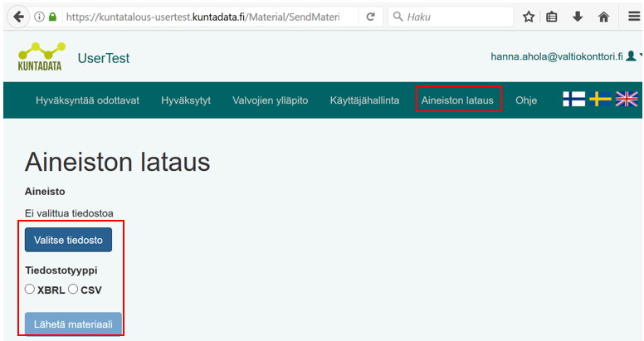Image resolution: width=644 pixels, height=341 pixels.
Task: Click the green padlock security icon
Action: pos(52,17)
